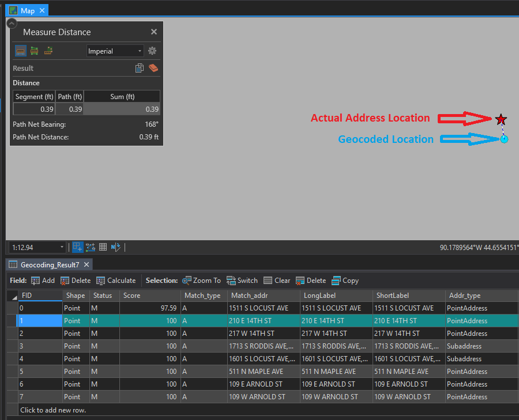Click the Path (ft) column header
Screen dimensions: 519x420
click(x=70, y=97)
